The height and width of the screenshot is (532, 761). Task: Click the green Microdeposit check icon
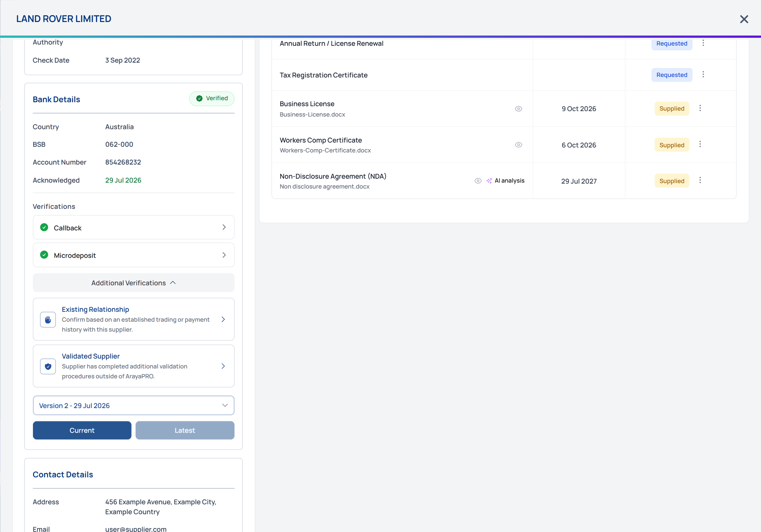pyautogui.click(x=44, y=255)
